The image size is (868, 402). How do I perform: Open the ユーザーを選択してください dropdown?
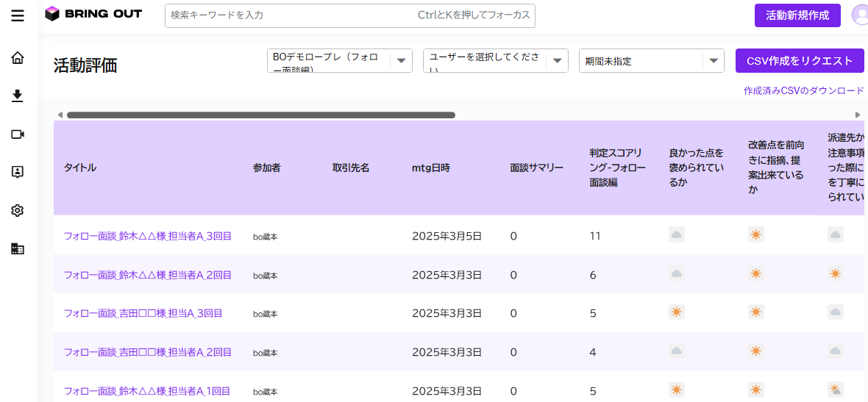click(x=496, y=61)
